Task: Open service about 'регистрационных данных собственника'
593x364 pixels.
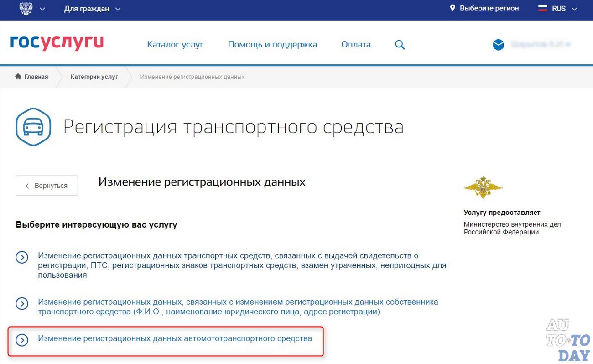Action: point(238,307)
